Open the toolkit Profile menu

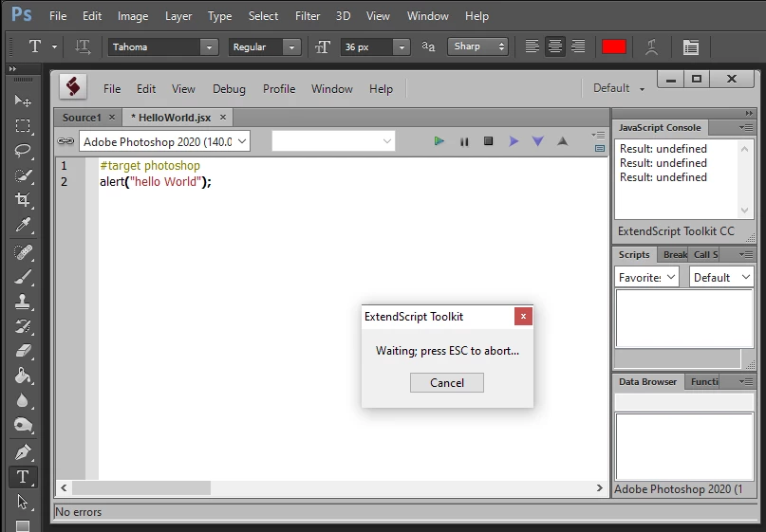coord(279,89)
